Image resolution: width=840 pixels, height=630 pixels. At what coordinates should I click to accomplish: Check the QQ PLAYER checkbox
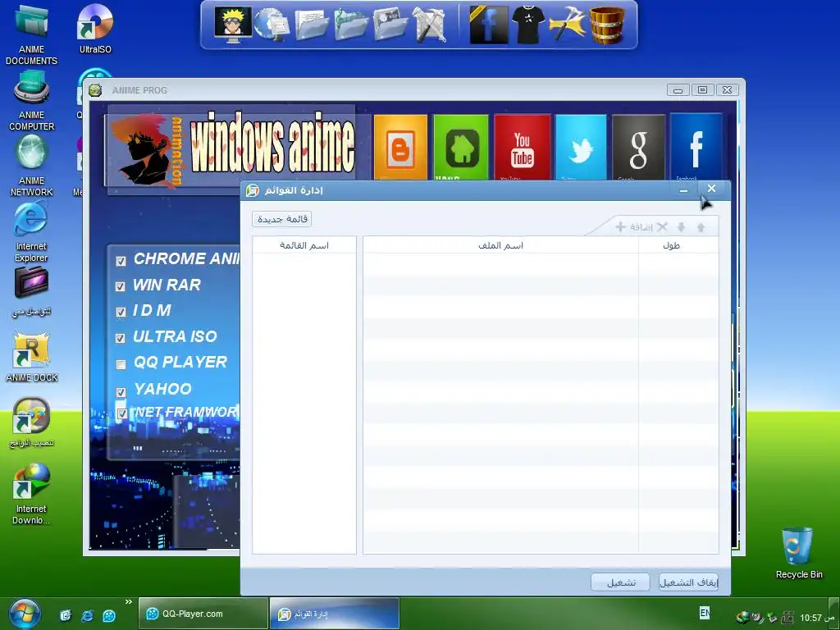(x=121, y=364)
